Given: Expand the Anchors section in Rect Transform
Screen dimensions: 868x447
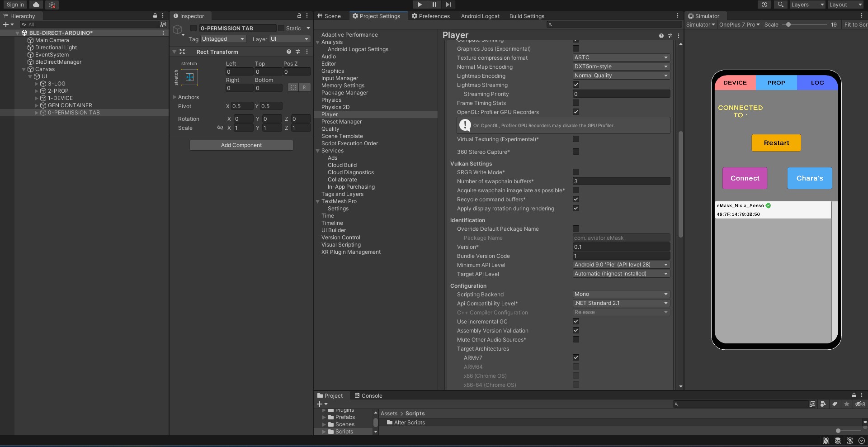Looking at the screenshot, I should pos(175,97).
